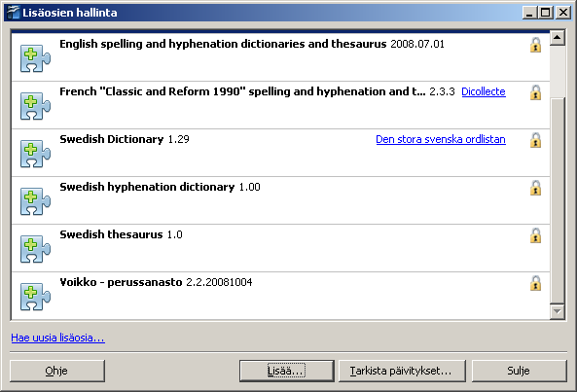Screen dimensions: 577x392
Task: Click the lock icon on the Swedish thesaurus row
Action: (x=535, y=235)
